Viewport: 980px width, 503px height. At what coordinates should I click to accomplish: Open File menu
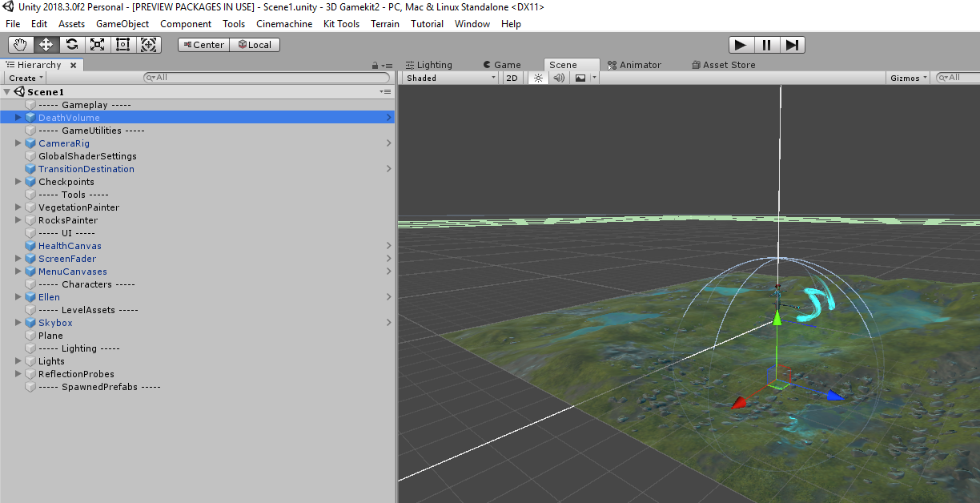click(13, 24)
